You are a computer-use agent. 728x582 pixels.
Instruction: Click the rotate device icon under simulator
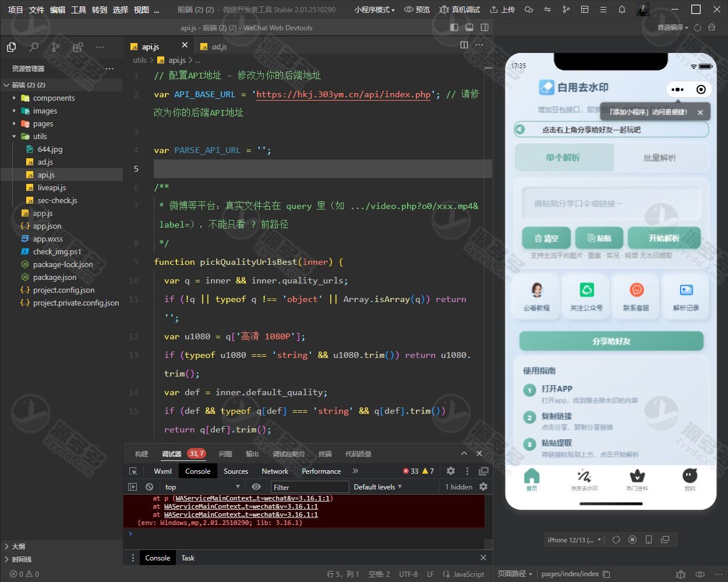[616, 540]
